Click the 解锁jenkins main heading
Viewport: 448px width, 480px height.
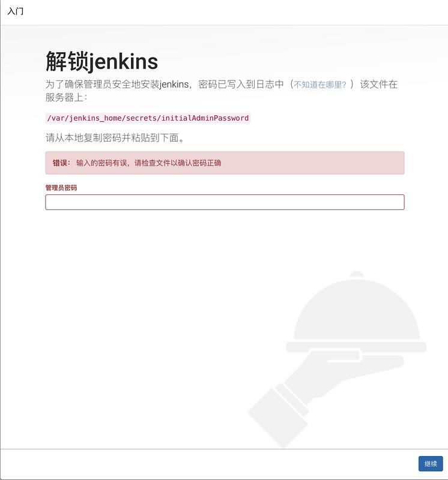101,61
